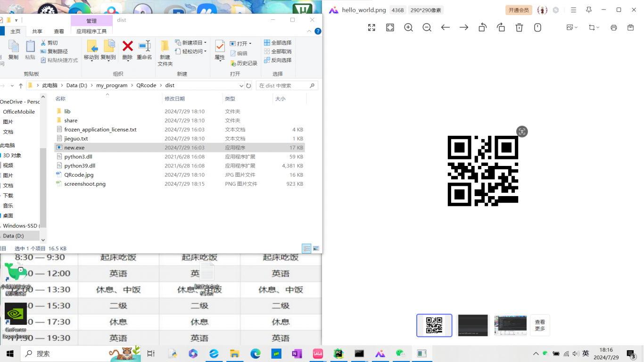Click the 重命名 rename button
This screenshot has height=362, width=644.
(144, 50)
